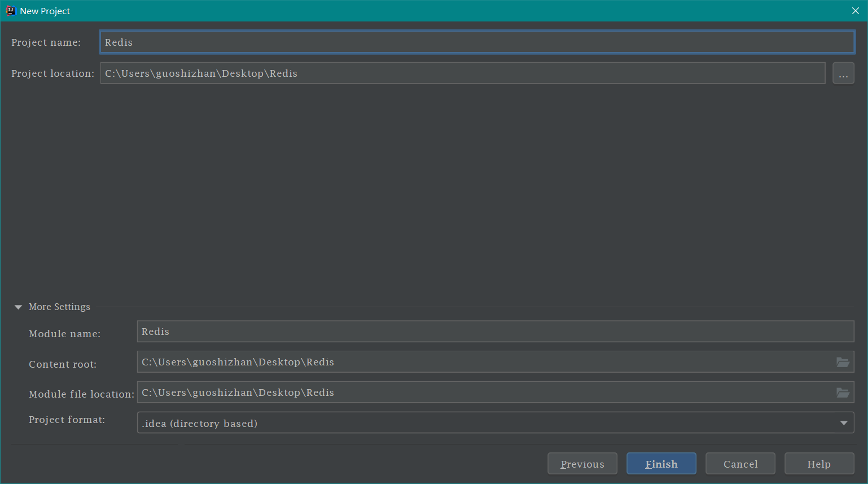Image resolution: width=868 pixels, height=484 pixels.
Task: Select the .idea (directory based) combo box
Action: [485, 423]
